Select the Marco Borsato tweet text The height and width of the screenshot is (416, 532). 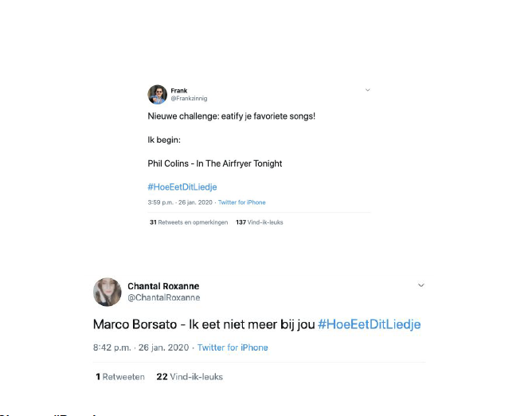click(204, 324)
